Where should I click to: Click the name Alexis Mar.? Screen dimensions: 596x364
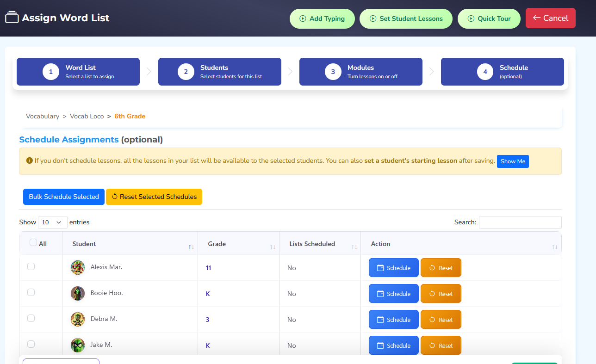[106, 267]
